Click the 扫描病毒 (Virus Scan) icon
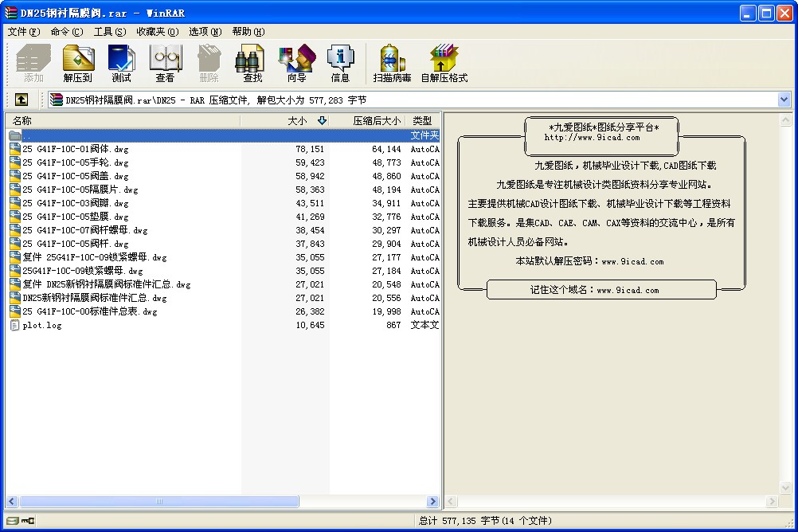798x532 pixels. click(x=392, y=63)
